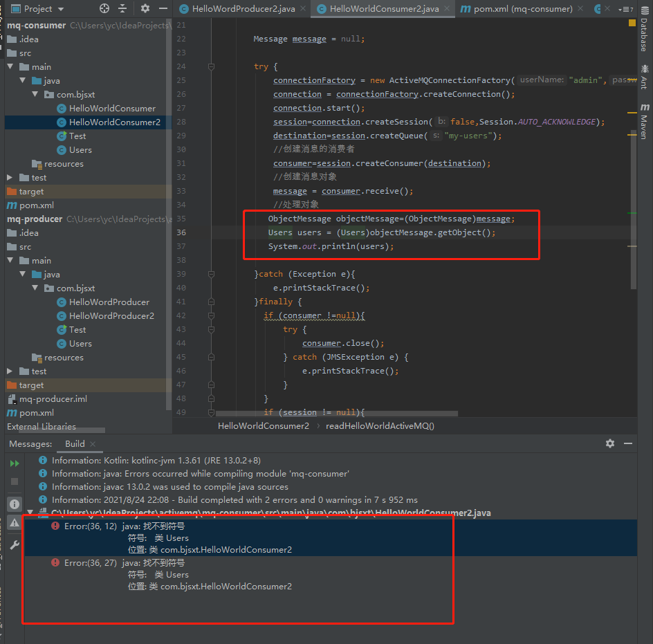Close the HelloWordProducer2.java tab

point(303,9)
